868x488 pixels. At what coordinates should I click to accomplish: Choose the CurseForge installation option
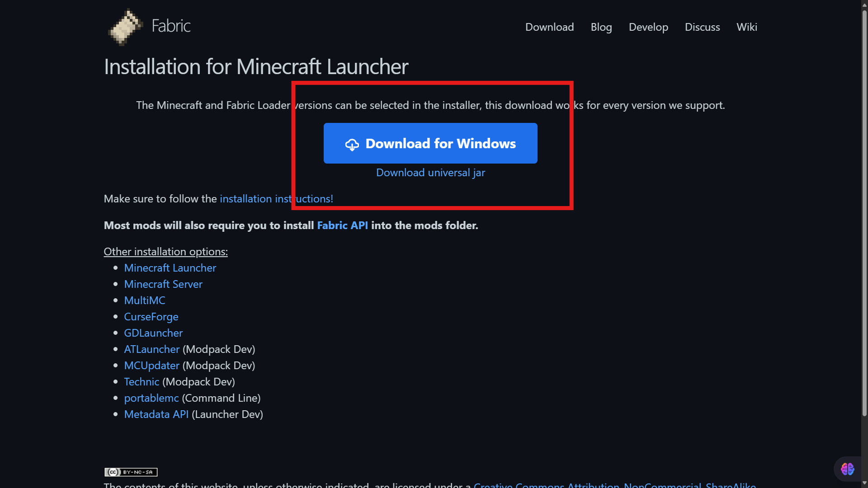coord(151,317)
